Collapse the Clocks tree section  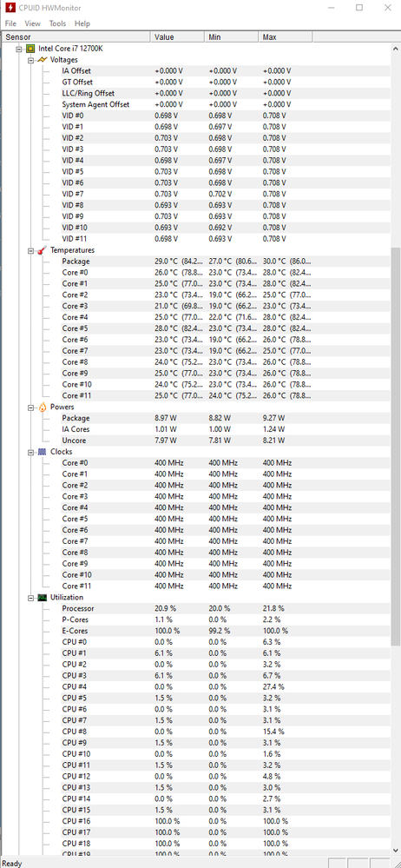coord(30,452)
